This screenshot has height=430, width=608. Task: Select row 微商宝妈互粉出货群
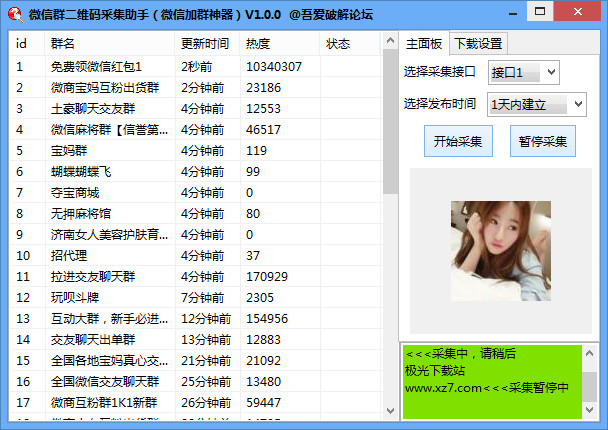click(195, 88)
